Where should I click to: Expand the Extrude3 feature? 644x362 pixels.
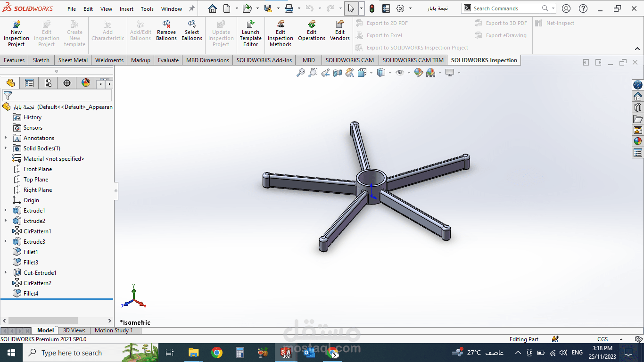click(x=6, y=242)
